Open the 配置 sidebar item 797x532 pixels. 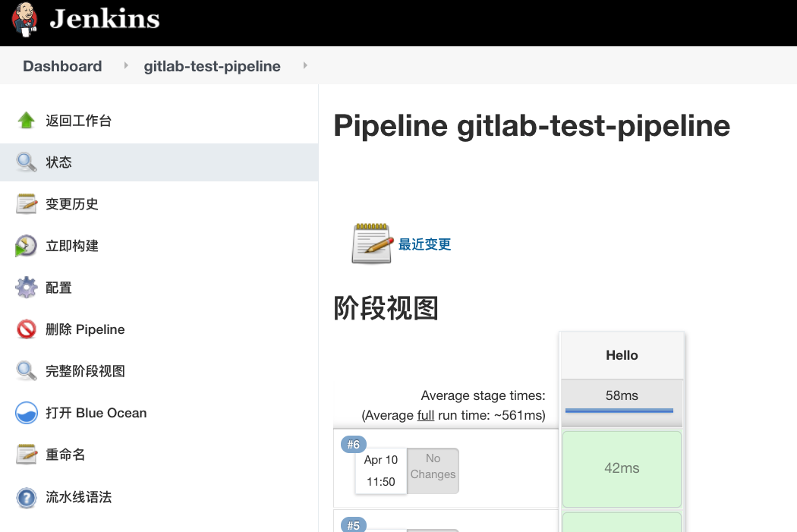click(x=59, y=288)
